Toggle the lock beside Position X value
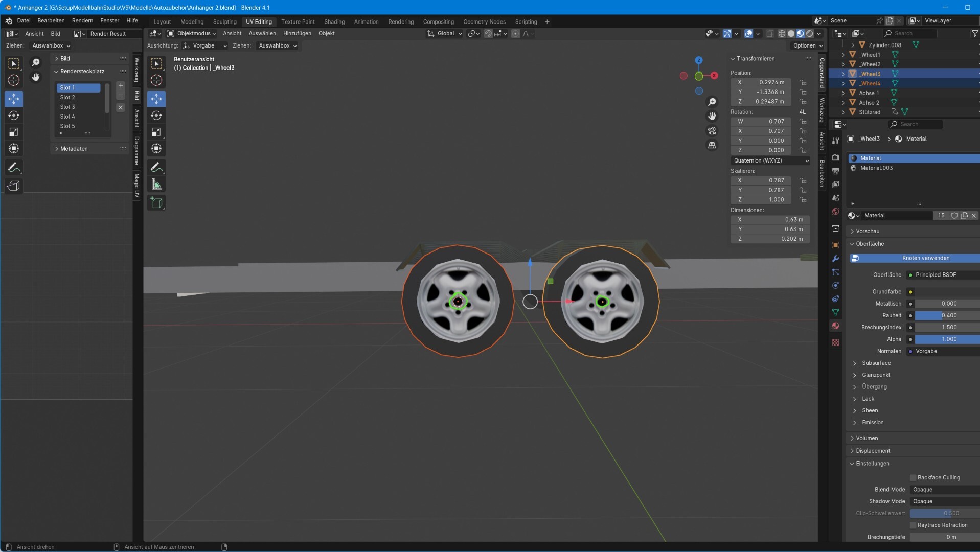Screen dimensions: 980x552 point(803,82)
